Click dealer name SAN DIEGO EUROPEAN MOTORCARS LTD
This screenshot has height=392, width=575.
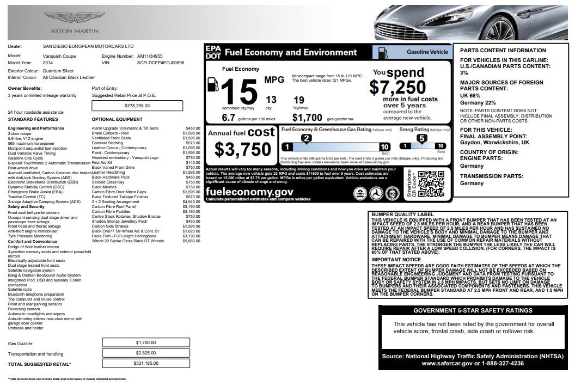[x=88, y=46]
